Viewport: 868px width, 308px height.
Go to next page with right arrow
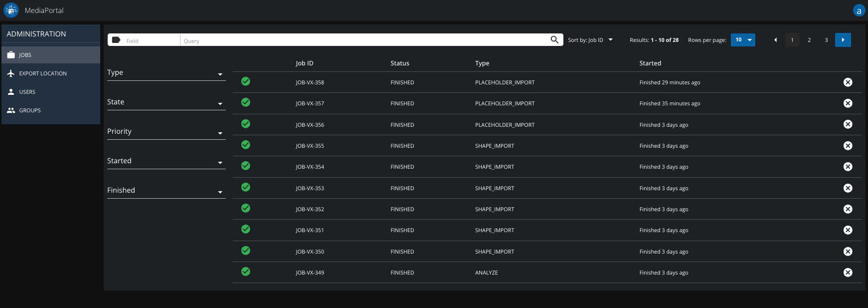tap(843, 40)
